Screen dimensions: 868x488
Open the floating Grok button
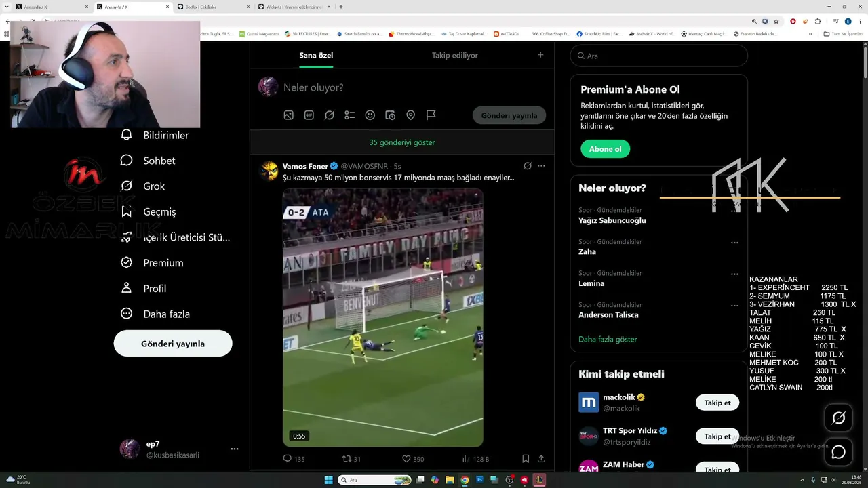tap(838, 418)
